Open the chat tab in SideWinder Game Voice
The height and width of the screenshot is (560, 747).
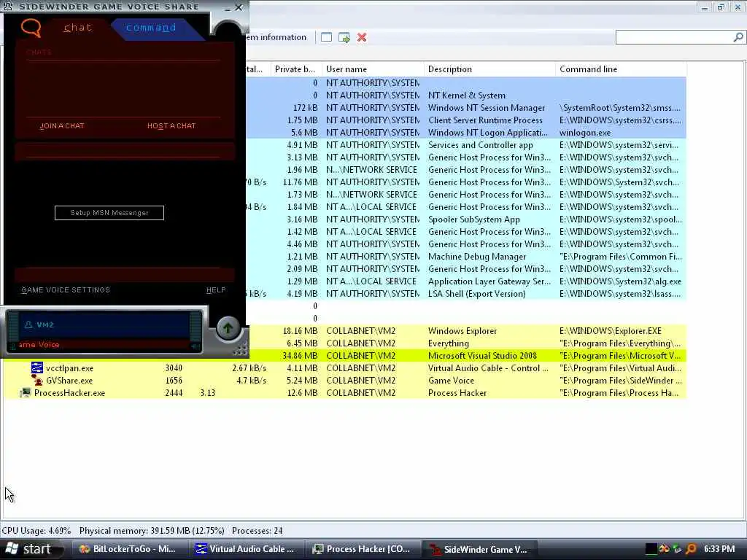(77, 28)
